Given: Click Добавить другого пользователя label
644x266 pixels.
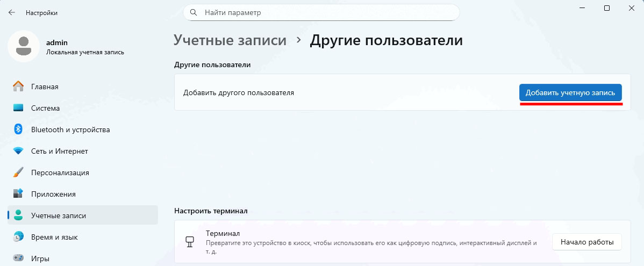Looking at the screenshot, I should coord(239,93).
